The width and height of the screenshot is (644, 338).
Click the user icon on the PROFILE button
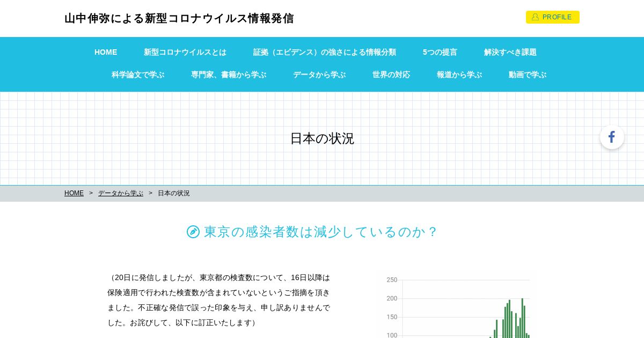(x=535, y=17)
